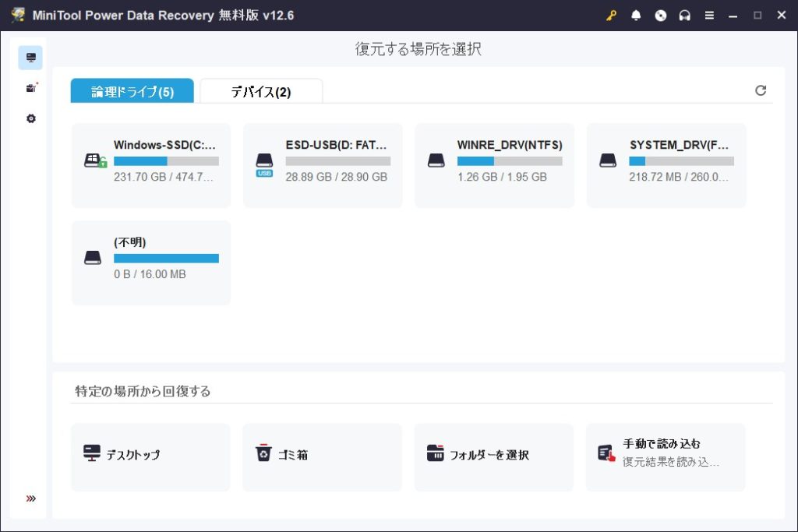798x532 pixels.
Task: Click the disc icon in title bar
Action: tap(660, 16)
